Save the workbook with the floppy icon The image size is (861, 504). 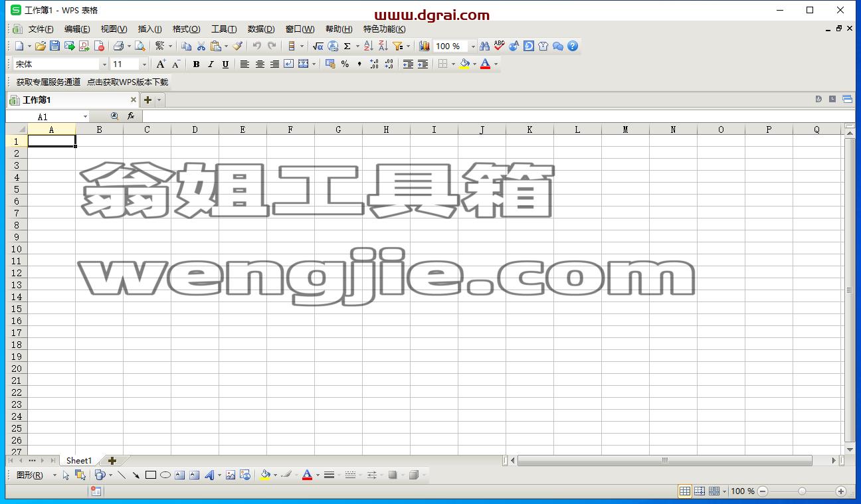pyautogui.click(x=55, y=46)
